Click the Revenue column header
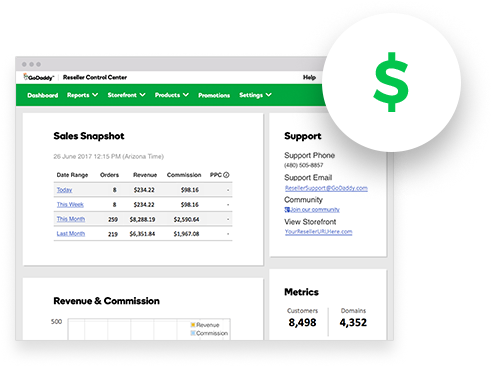Viewport: 491px width, 366px height. point(145,175)
